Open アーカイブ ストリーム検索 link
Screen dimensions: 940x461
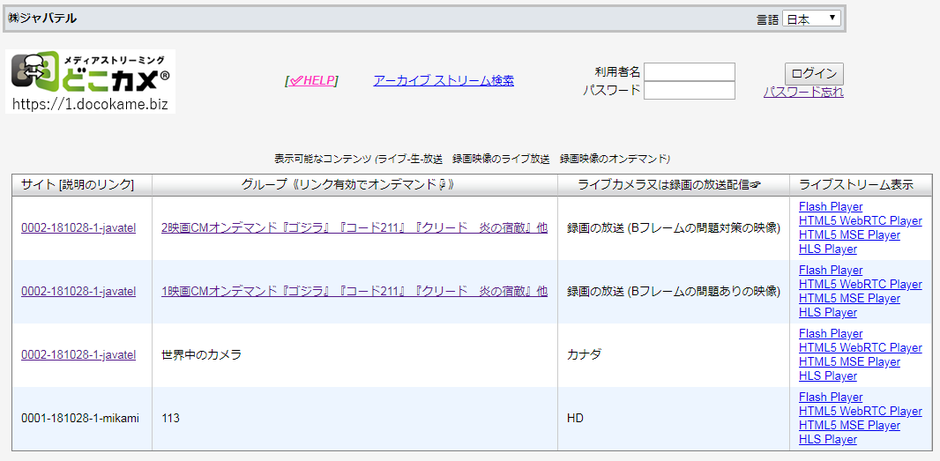(x=444, y=81)
